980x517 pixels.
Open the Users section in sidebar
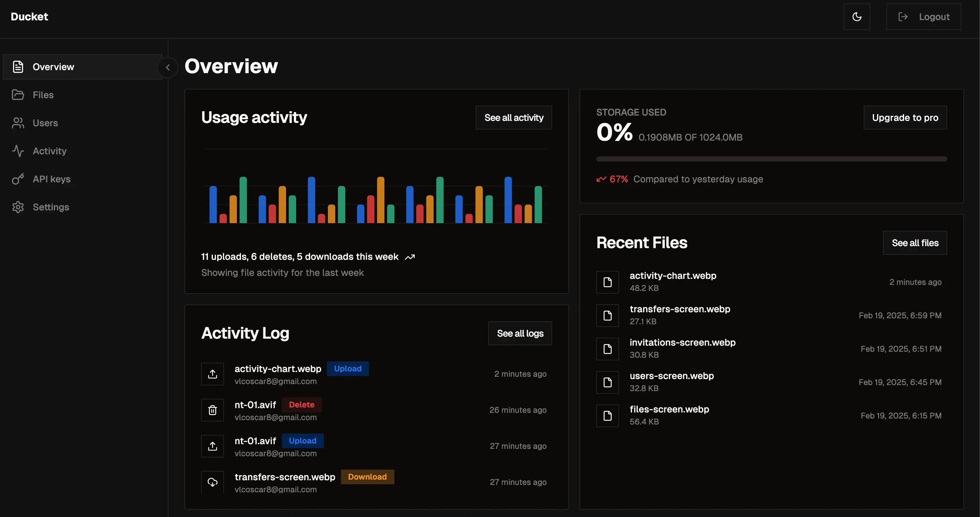coord(83,123)
